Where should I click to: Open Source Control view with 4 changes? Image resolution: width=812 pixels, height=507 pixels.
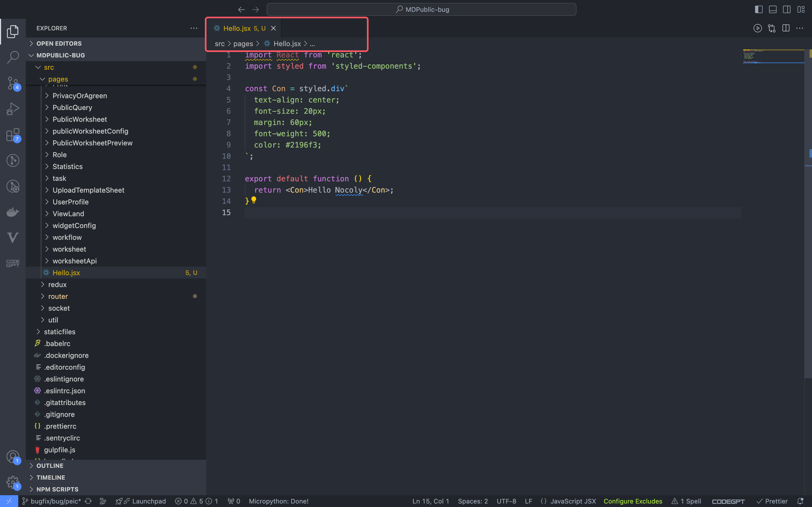pyautogui.click(x=13, y=83)
